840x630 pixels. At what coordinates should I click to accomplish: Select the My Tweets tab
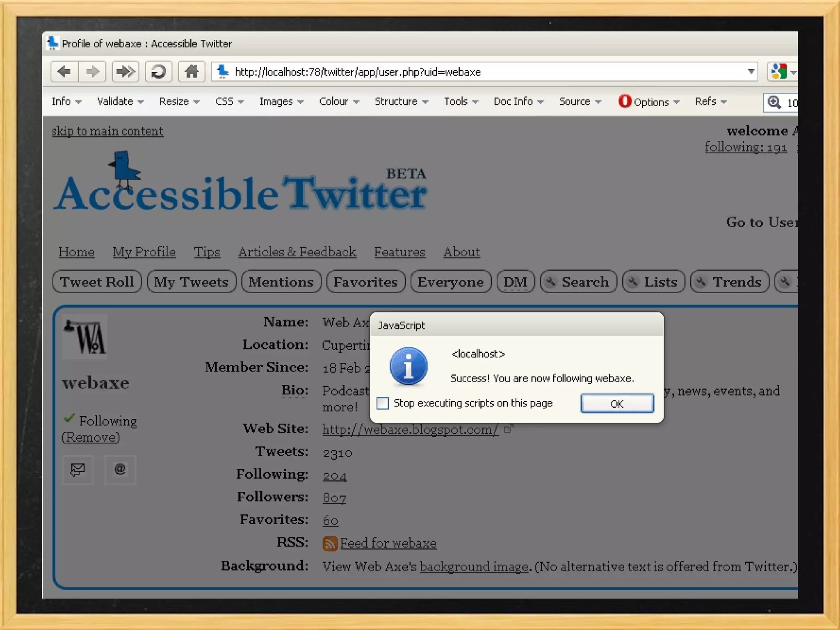(191, 282)
